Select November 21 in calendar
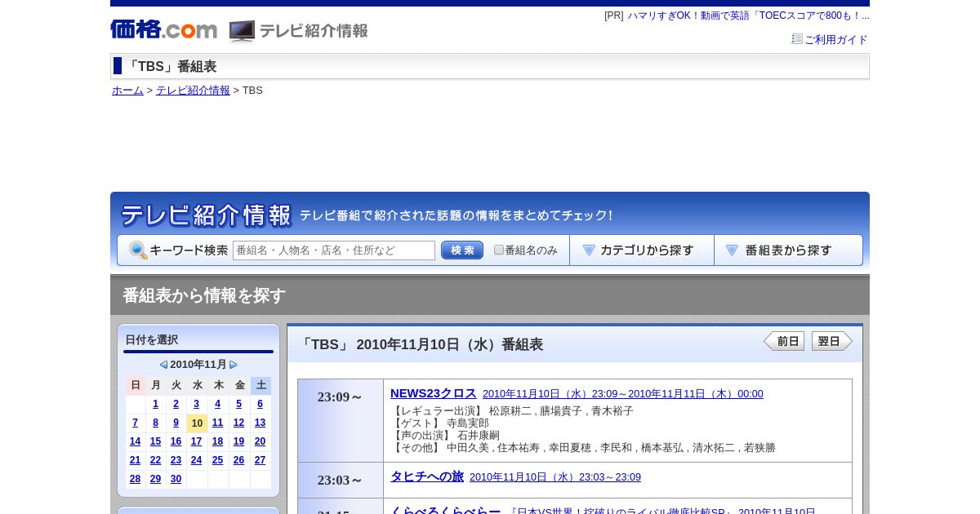The height and width of the screenshot is (514, 980). point(135,460)
